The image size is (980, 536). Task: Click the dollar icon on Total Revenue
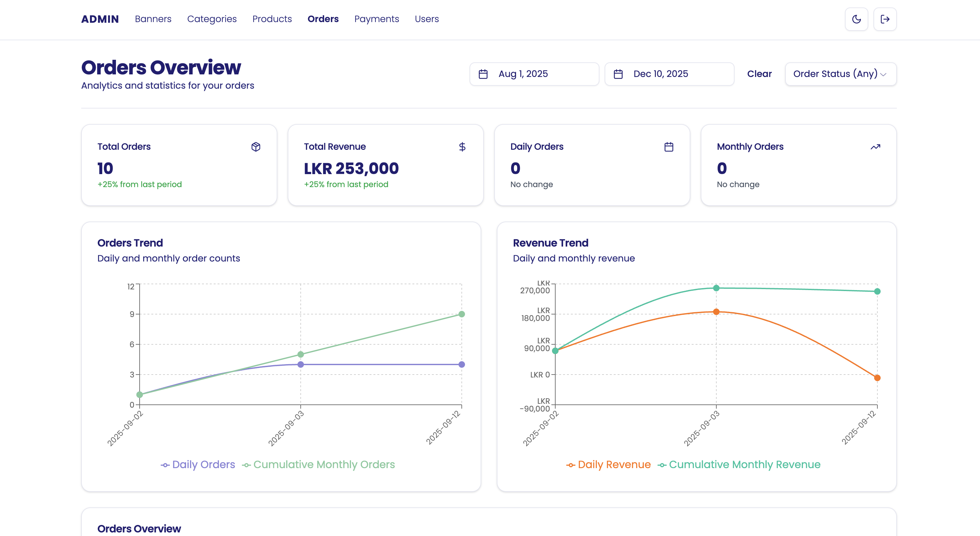tap(462, 147)
